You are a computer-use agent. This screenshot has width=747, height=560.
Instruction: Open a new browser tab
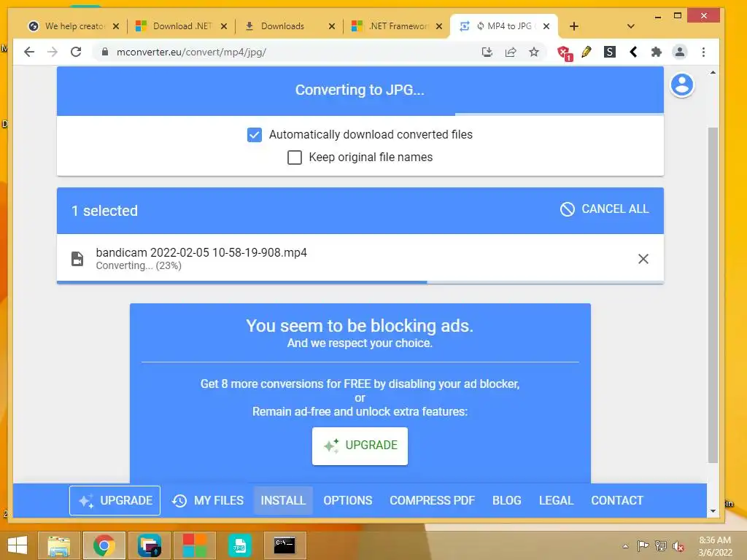tap(574, 26)
